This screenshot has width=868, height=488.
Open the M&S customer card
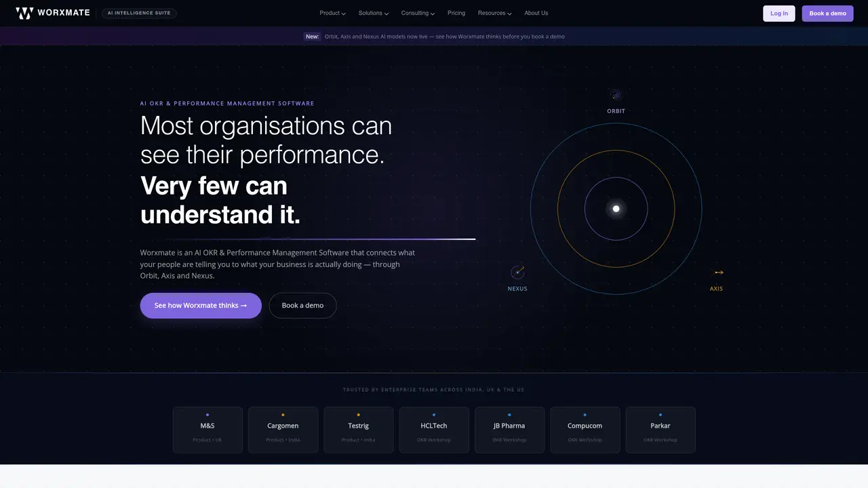click(208, 430)
